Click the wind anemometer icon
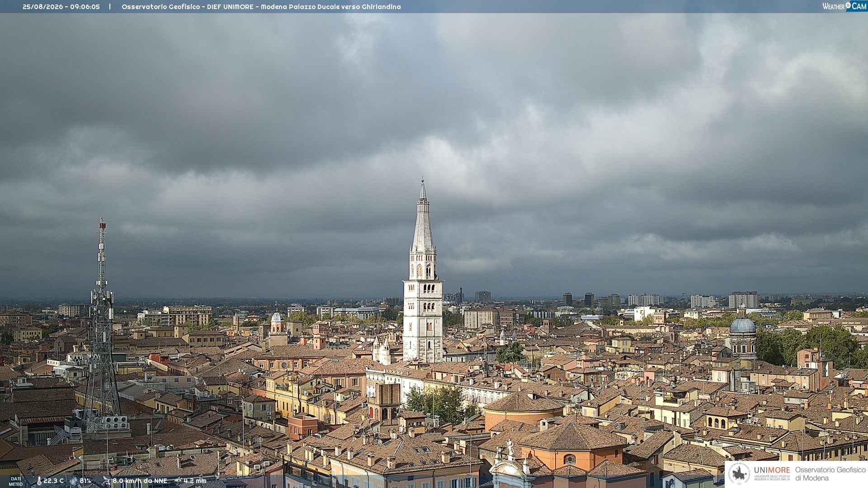 tap(106, 481)
